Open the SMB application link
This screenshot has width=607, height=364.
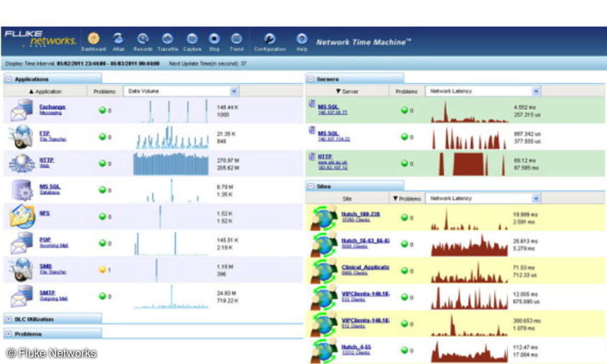(46, 266)
